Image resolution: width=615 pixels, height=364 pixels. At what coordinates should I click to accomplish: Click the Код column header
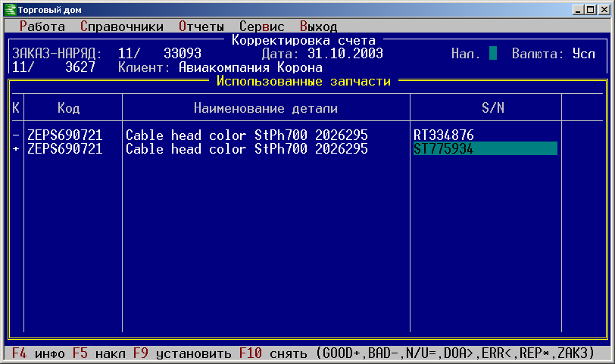[x=69, y=107]
